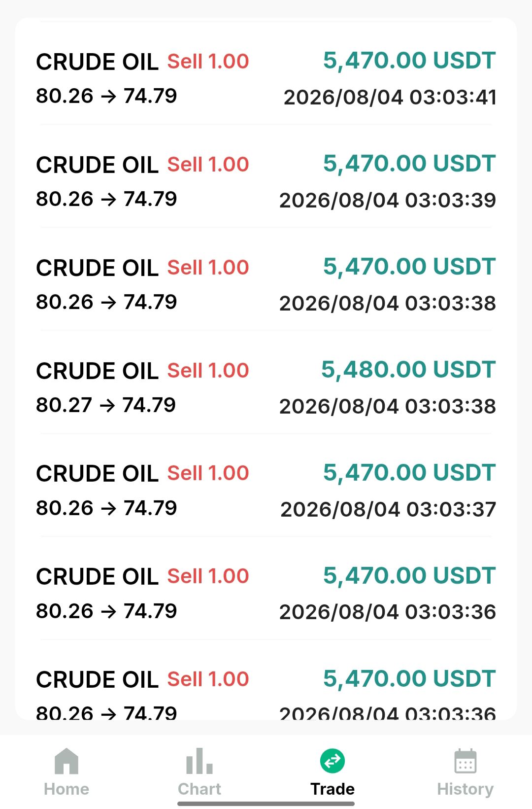The height and width of the screenshot is (809, 532).
Task: Switch to the Home tab label
Action: tap(66, 789)
